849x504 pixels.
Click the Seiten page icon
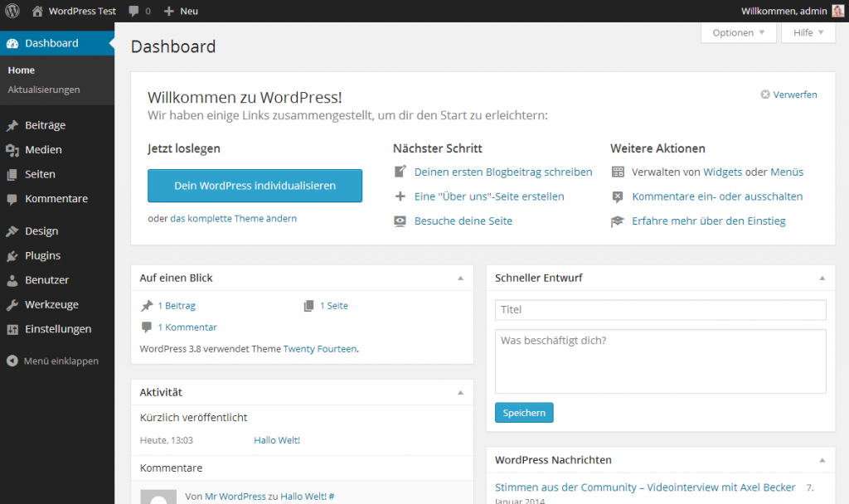pyautogui.click(x=12, y=174)
